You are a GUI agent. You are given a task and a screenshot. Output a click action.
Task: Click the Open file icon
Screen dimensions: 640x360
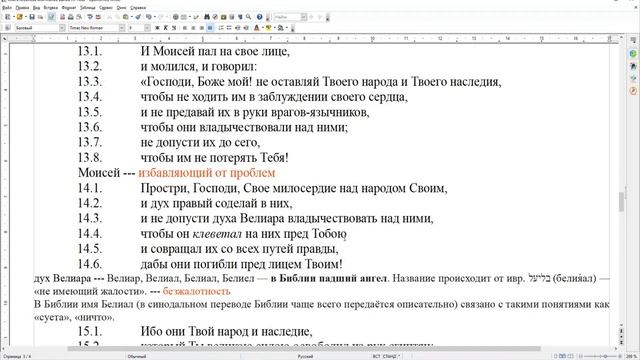19,17
